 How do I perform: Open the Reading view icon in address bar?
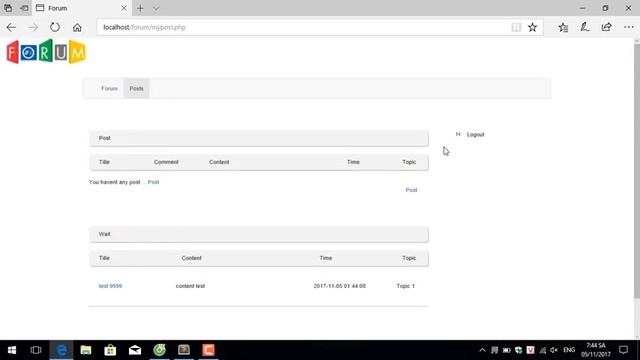(x=516, y=27)
